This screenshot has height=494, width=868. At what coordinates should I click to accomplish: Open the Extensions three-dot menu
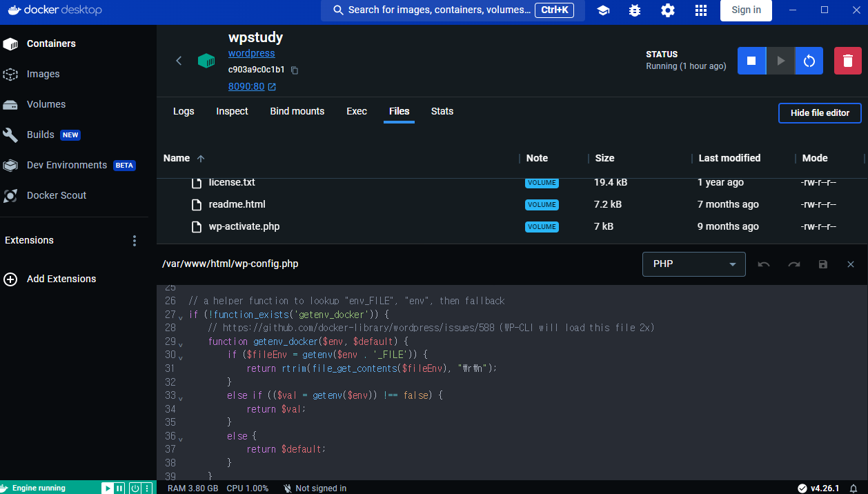pos(135,241)
